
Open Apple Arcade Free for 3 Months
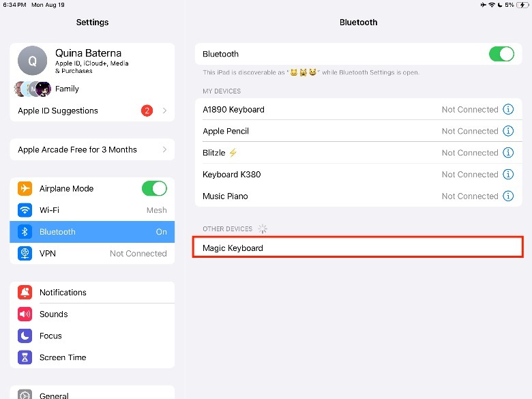(92, 149)
